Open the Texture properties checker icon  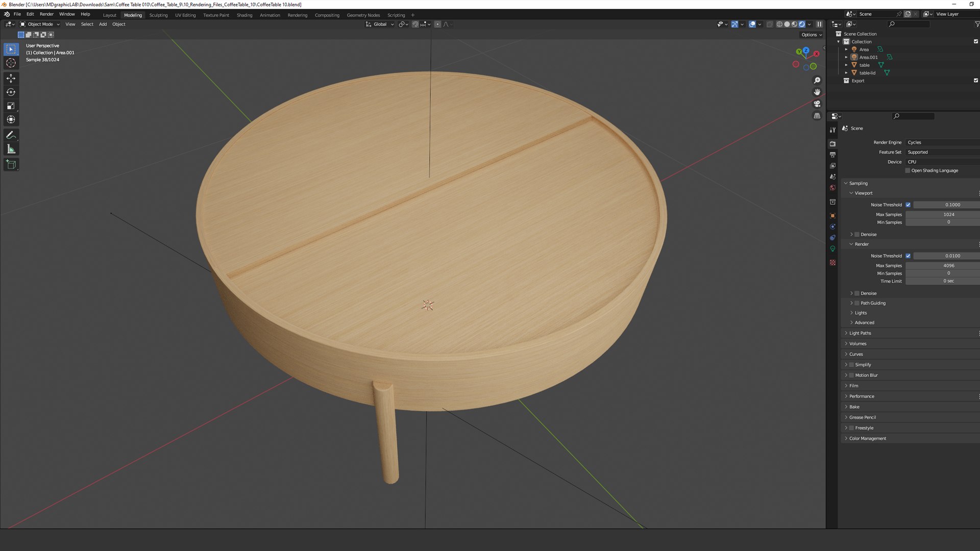click(x=832, y=263)
